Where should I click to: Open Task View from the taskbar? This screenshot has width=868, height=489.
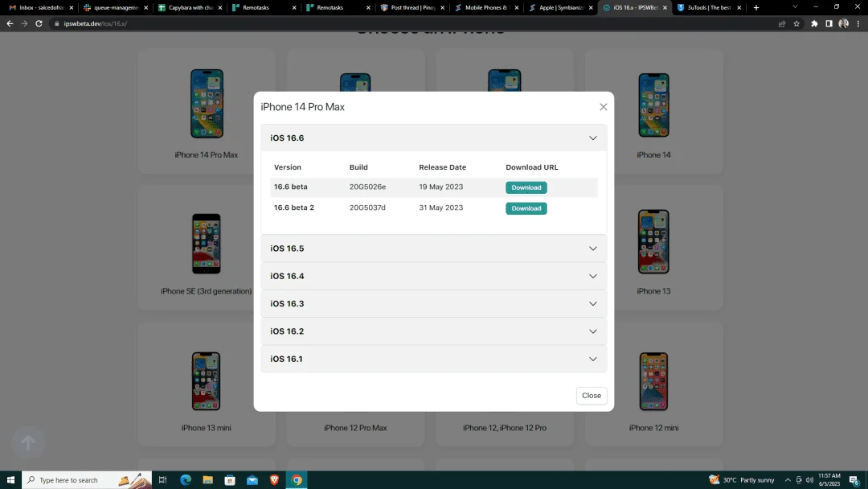click(x=162, y=480)
